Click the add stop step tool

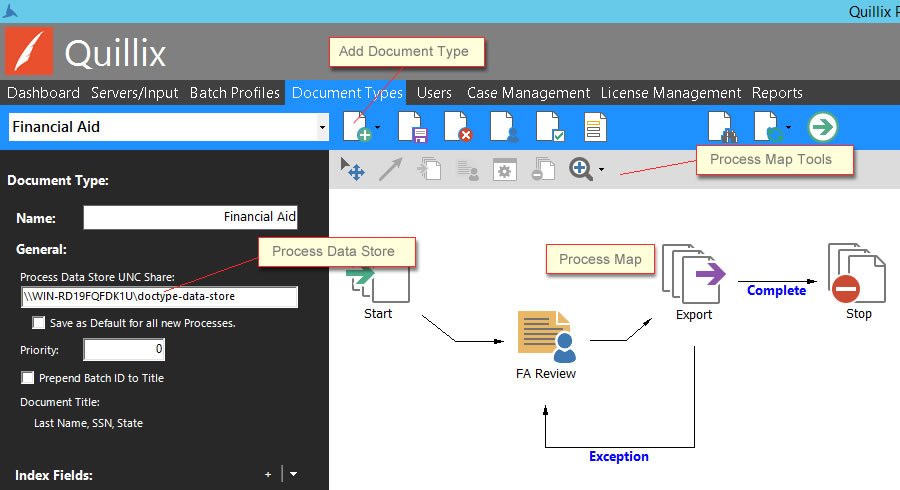click(x=542, y=169)
